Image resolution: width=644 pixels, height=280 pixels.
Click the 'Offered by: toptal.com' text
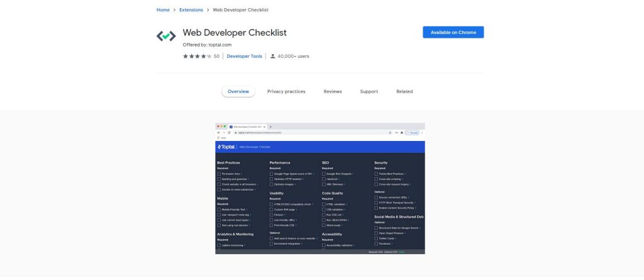click(207, 45)
